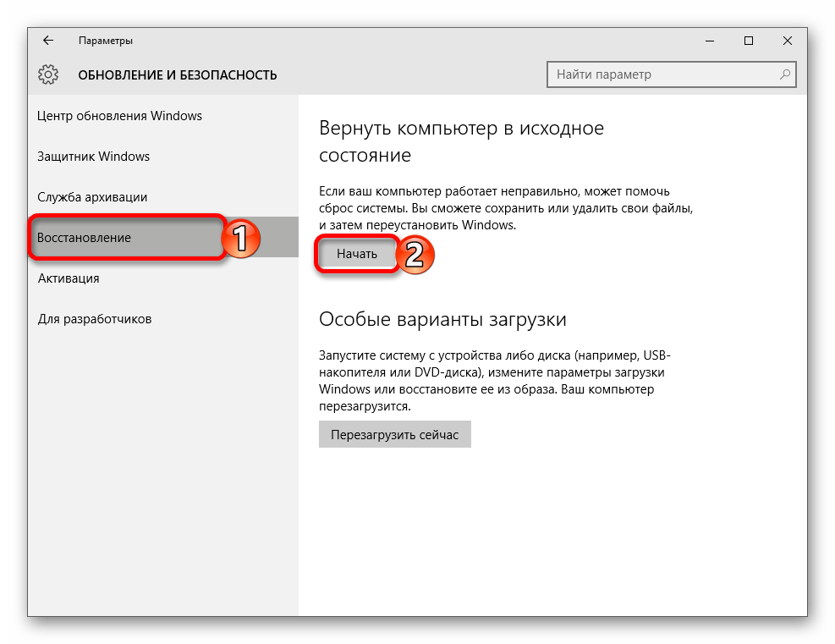Click 'Вернуть компьютер в исходное состояние' heading
The image size is (835, 644).
tap(461, 141)
